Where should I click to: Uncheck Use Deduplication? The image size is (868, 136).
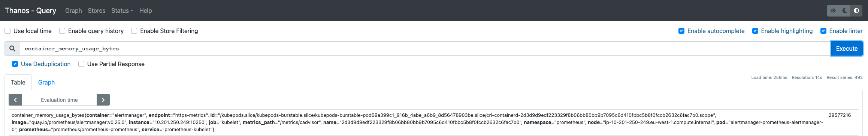15,64
